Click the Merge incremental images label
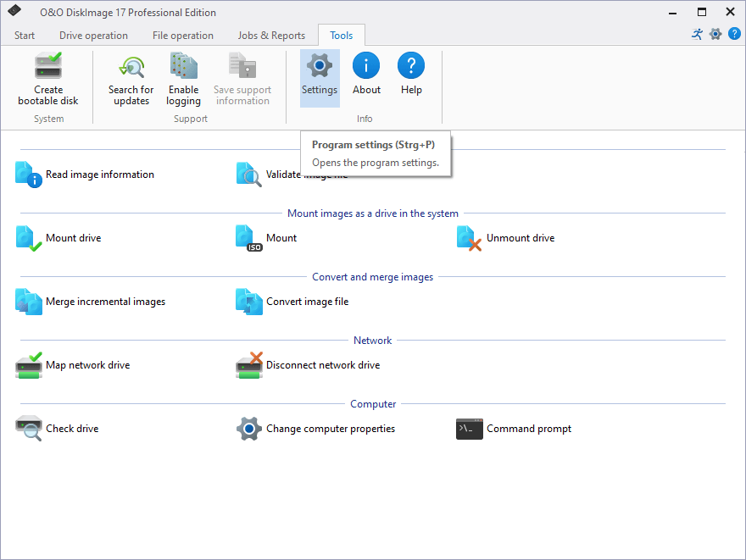746x560 pixels. [106, 302]
